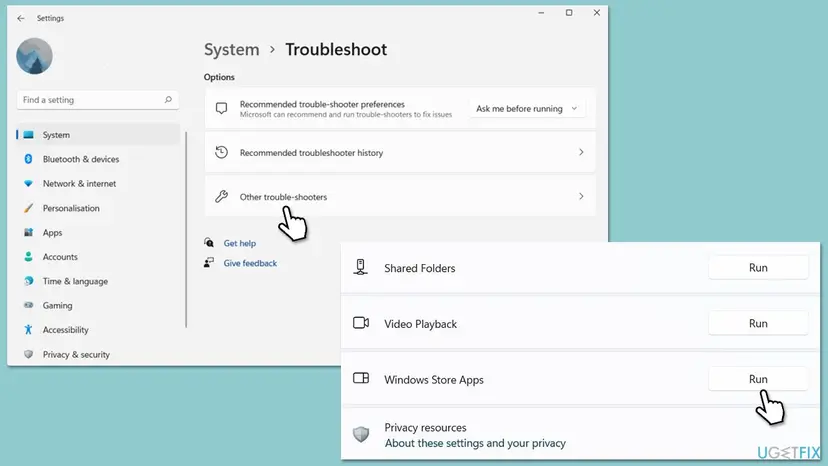Screen dimensions: 828x466
Task: Click the Video Playback camera icon
Action: (361, 323)
